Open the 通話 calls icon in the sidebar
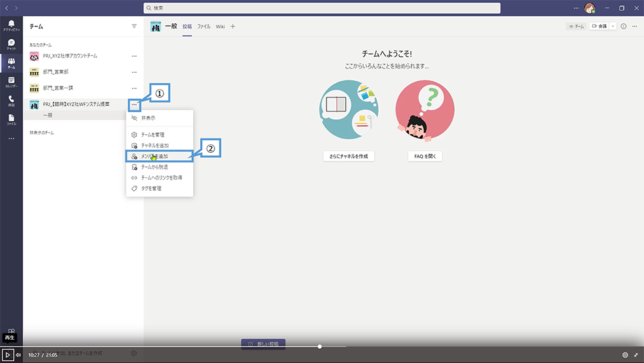Screen dimensions: 644x363 pyautogui.click(x=11, y=101)
